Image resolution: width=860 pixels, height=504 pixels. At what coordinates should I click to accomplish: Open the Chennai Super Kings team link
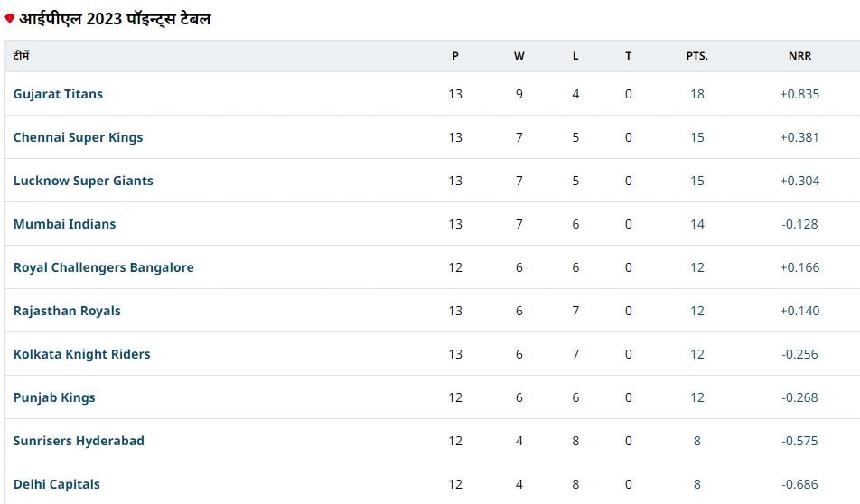click(x=78, y=137)
